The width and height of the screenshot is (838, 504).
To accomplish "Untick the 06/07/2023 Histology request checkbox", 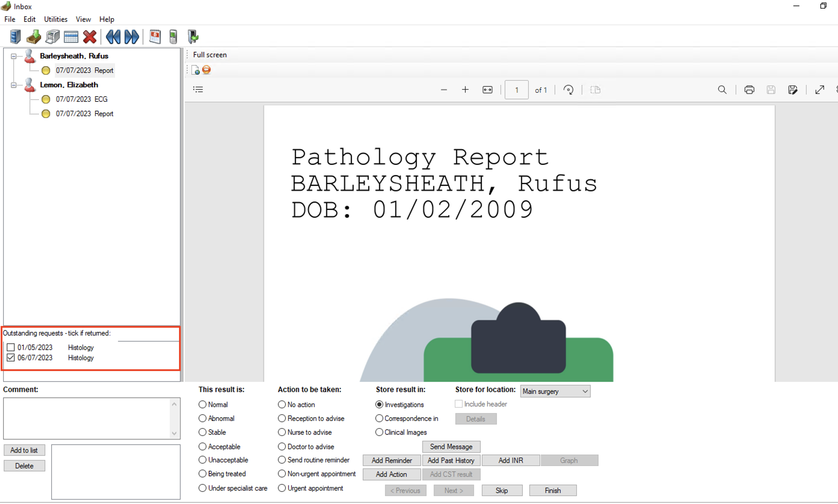I will (11, 357).
